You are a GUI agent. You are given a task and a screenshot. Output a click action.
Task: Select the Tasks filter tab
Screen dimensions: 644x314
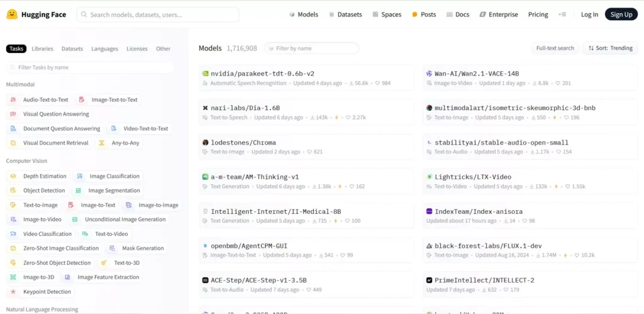tap(16, 48)
